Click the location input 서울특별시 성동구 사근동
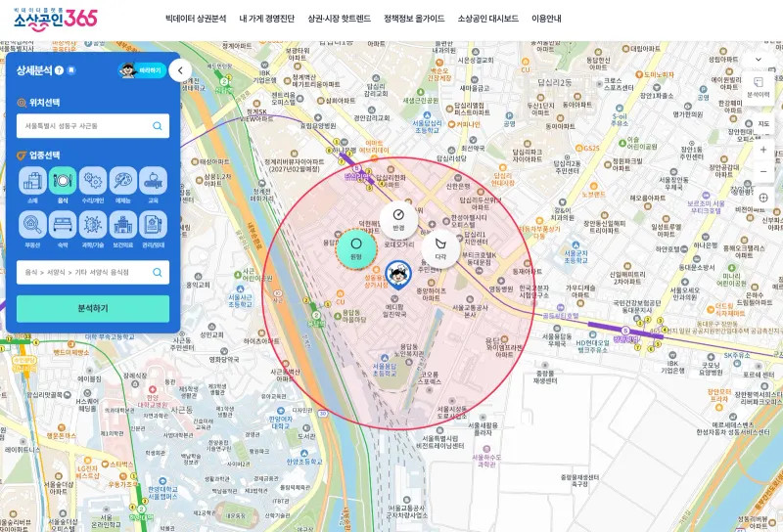783x532 pixels. click(93, 126)
